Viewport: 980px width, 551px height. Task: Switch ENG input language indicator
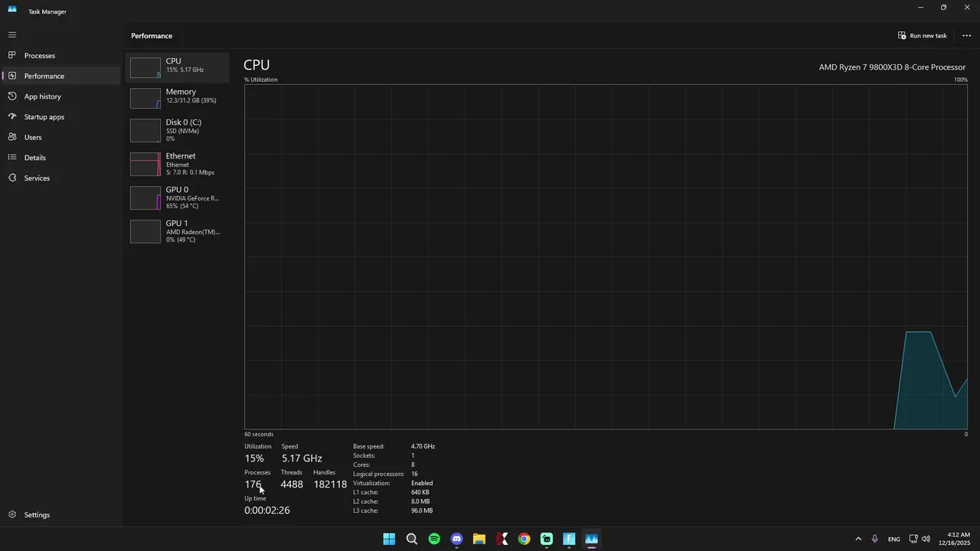click(x=893, y=540)
